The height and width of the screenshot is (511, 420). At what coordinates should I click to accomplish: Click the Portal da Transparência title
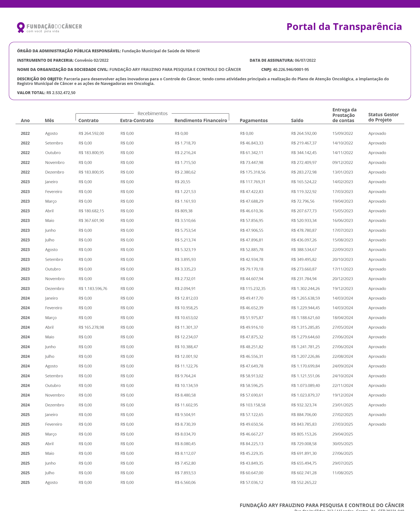(344, 27)
